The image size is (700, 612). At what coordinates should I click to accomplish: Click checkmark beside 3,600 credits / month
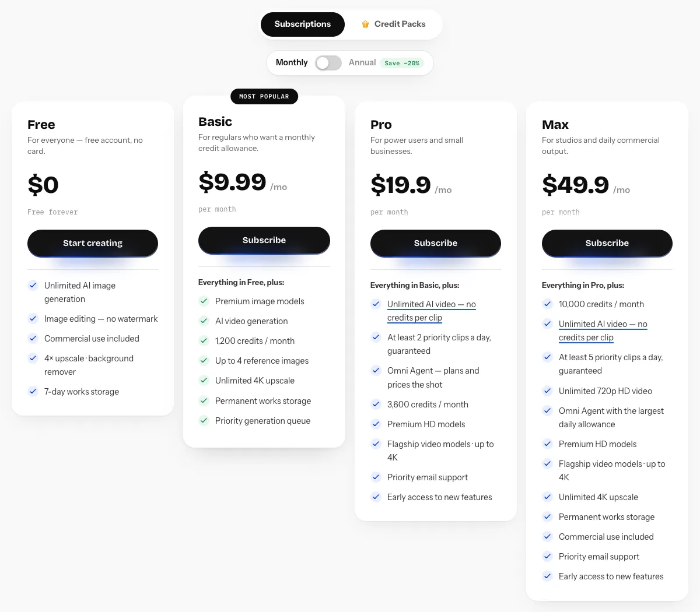[x=376, y=405]
